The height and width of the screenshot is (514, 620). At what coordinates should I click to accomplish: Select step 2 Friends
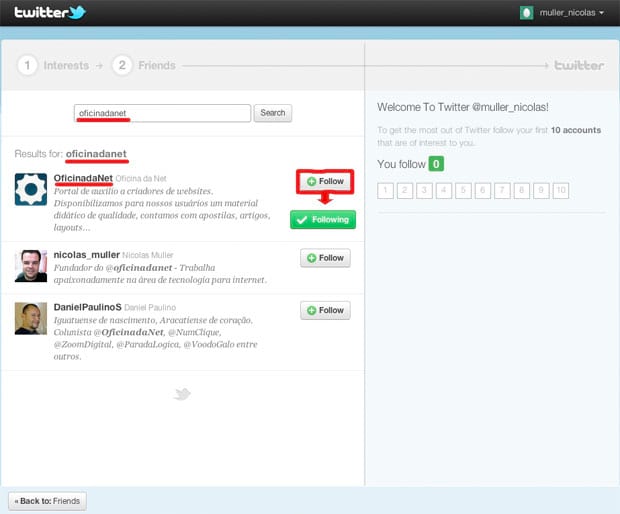click(146, 65)
